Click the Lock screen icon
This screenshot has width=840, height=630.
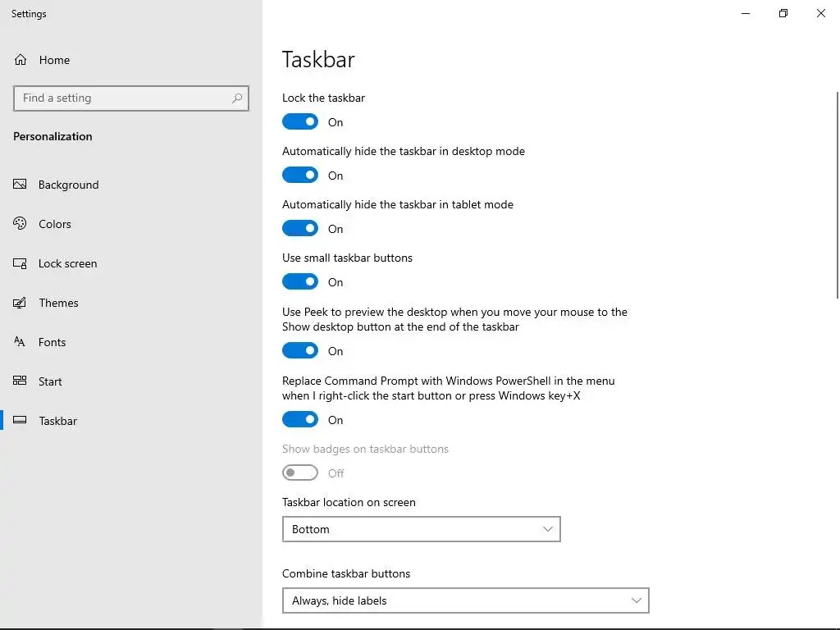21,263
